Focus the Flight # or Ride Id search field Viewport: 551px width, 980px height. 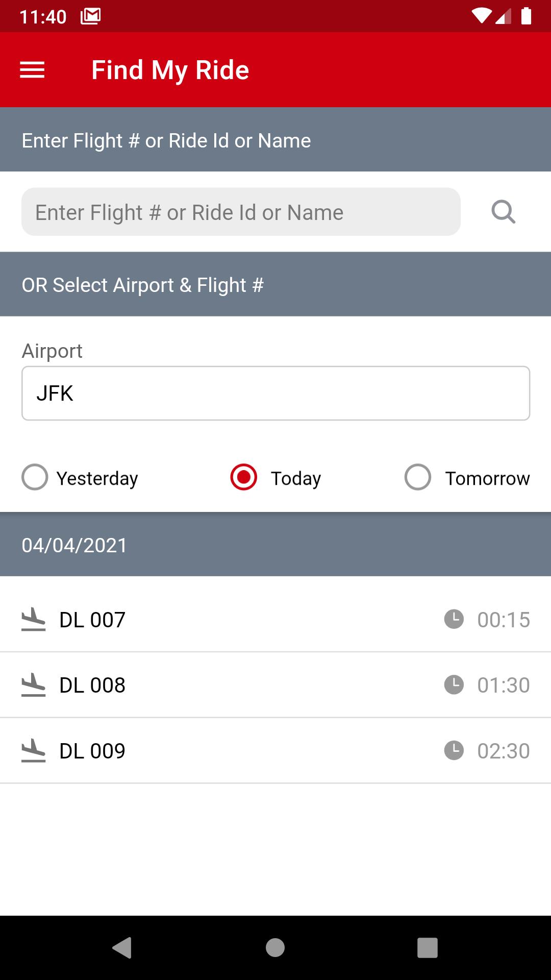(x=241, y=212)
